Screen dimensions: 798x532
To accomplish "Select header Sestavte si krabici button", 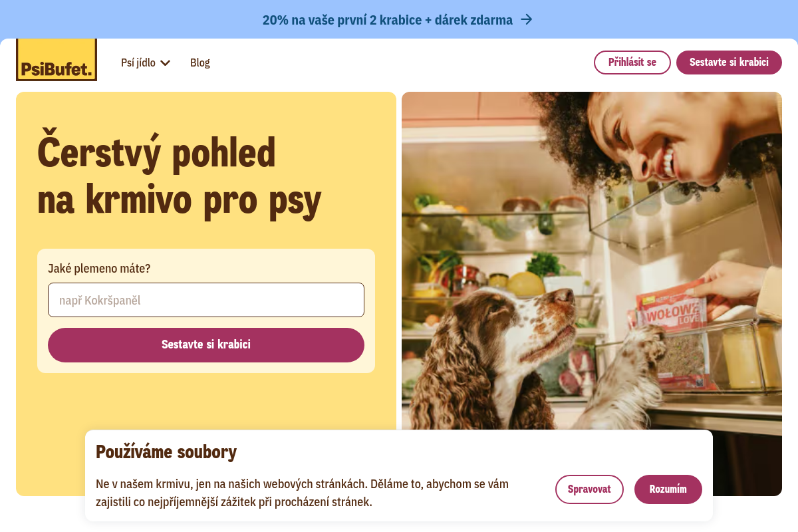I will point(729,63).
